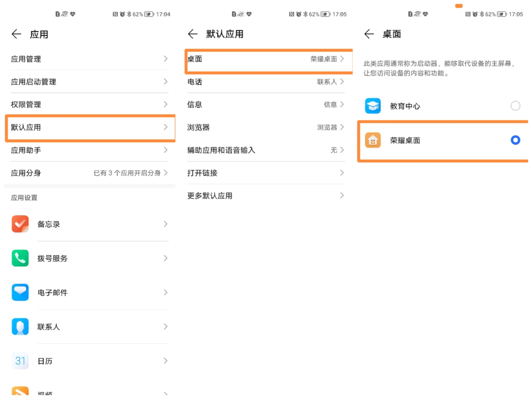Tap the alarm clock icon in first status bar
This screenshot has height=399, width=532.
click(122, 14)
